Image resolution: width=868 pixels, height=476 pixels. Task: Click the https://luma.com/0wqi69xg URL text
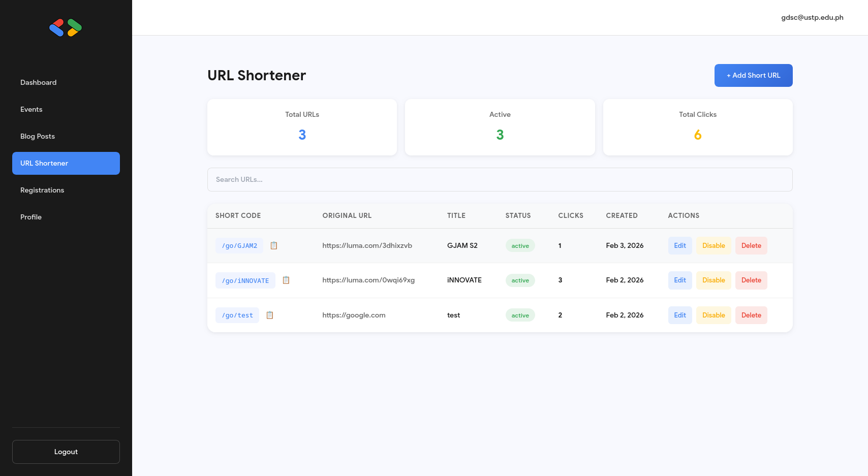[368, 280]
